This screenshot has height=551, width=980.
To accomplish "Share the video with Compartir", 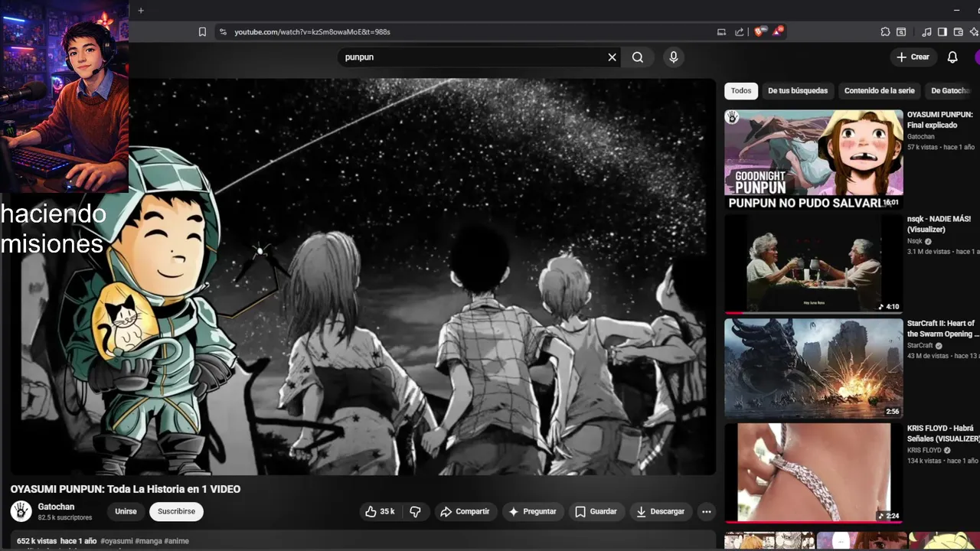I will [x=465, y=511].
